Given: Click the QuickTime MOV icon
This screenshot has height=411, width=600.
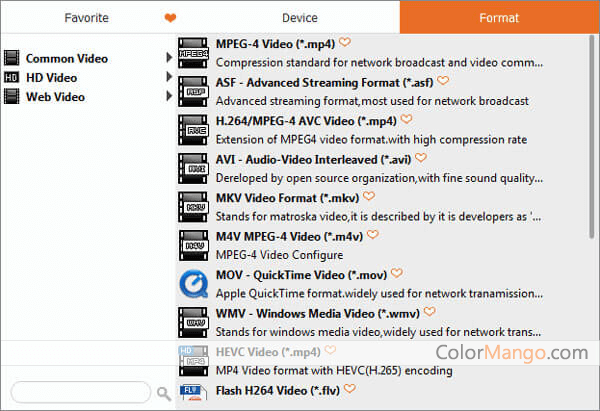Looking at the screenshot, I should pyautogui.click(x=194, y=284).
